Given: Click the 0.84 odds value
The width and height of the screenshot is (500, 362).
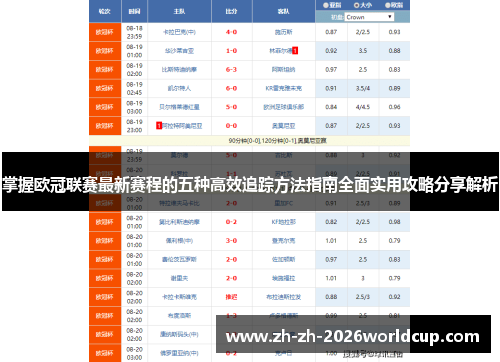Looking at the screenshot, I should click(x=331, y=107).
